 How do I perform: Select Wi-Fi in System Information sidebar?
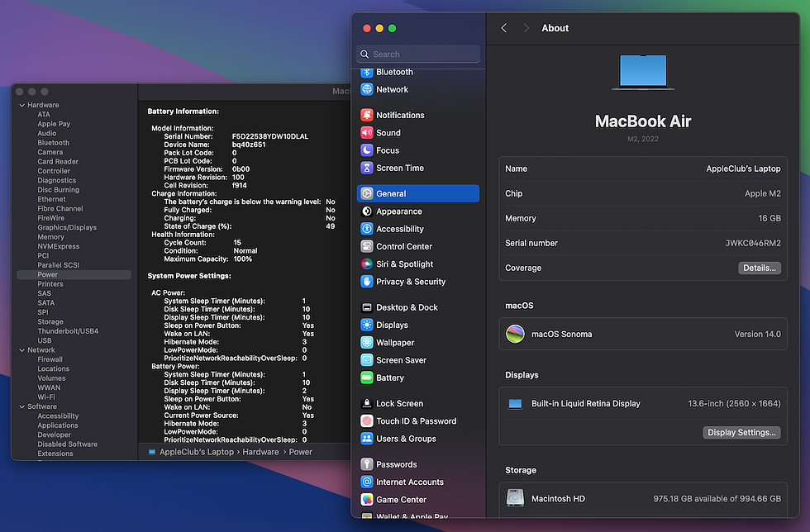click(x=46, y=397)
